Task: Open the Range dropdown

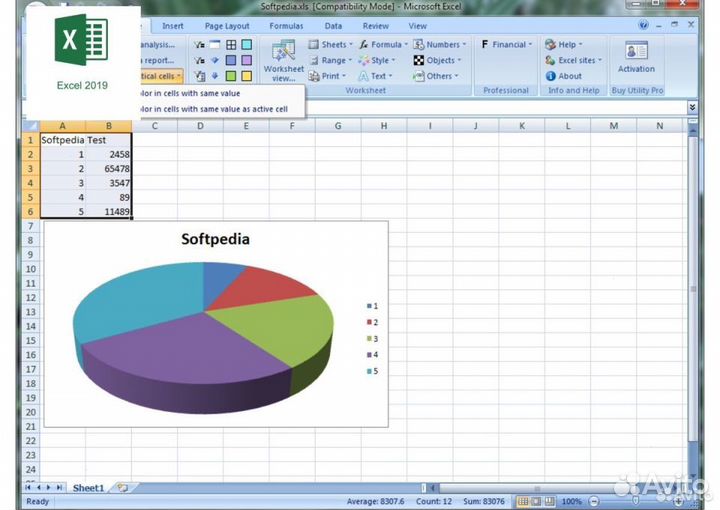Action: pyautogui.click(x=331, y=60)
